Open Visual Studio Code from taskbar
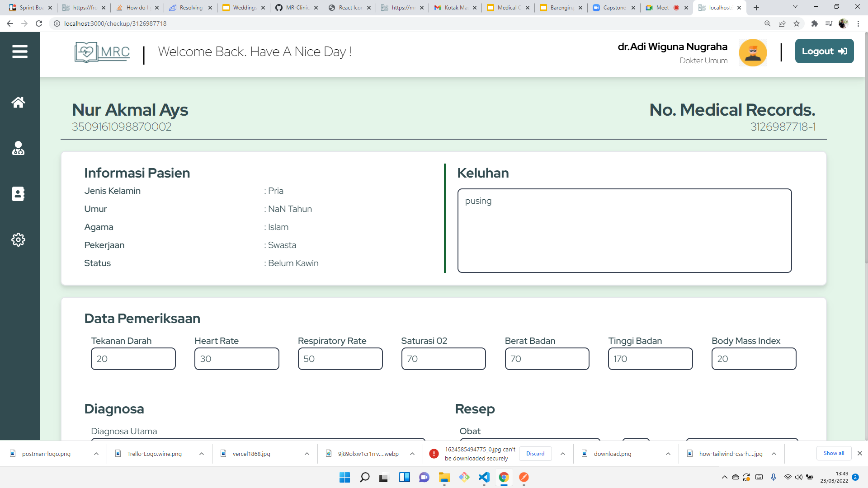Viewport: 868px width, 488px height. pos(484,477)
